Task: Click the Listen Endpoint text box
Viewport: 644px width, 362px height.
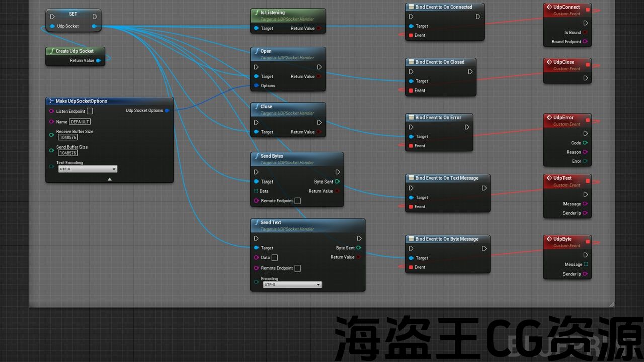Action: coord(90,111)
